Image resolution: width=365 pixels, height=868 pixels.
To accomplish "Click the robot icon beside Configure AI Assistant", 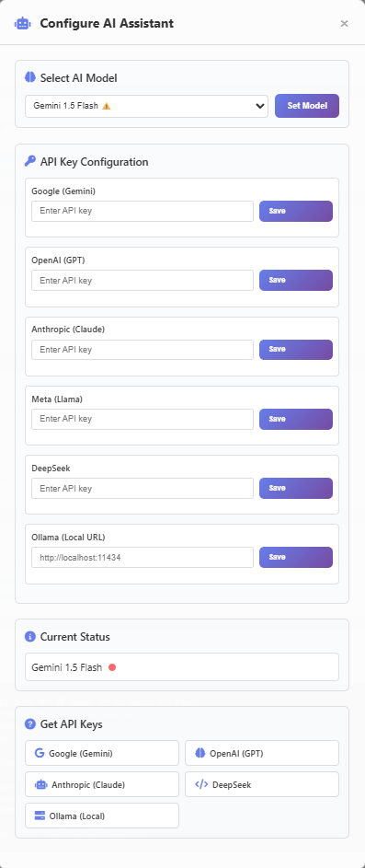I will coord(23,23).
